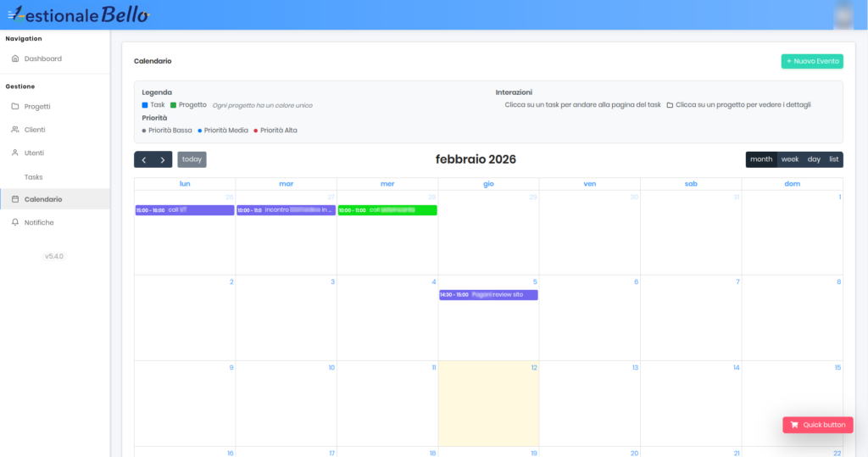
Task: Select the month view button
Action: [761, 159]
